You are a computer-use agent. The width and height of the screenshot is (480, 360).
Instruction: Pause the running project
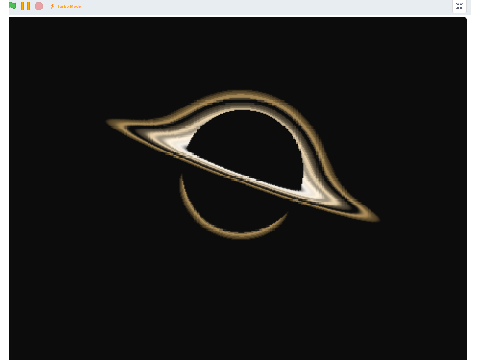tap(25, 6)
